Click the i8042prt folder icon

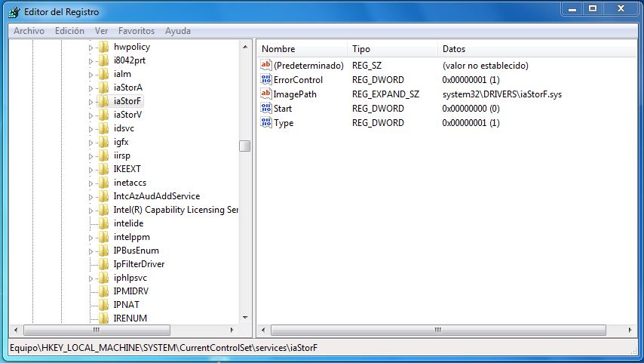tap(103, 60)
